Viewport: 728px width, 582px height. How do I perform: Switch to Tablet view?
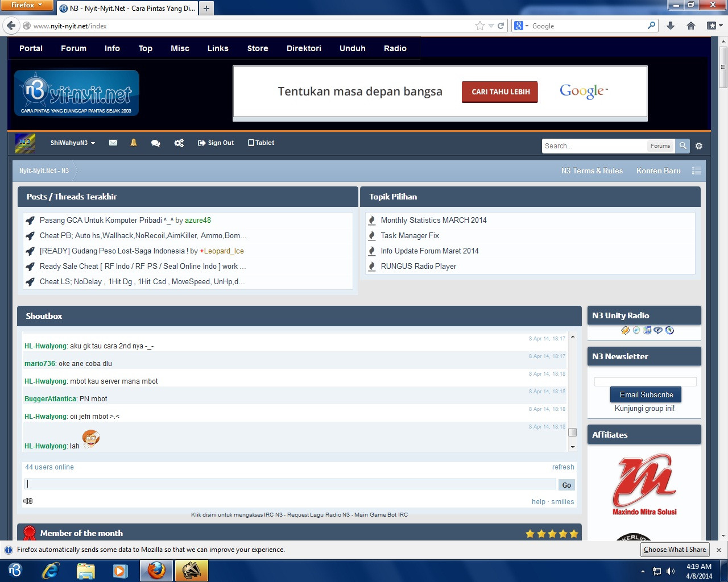coord(261,143)
